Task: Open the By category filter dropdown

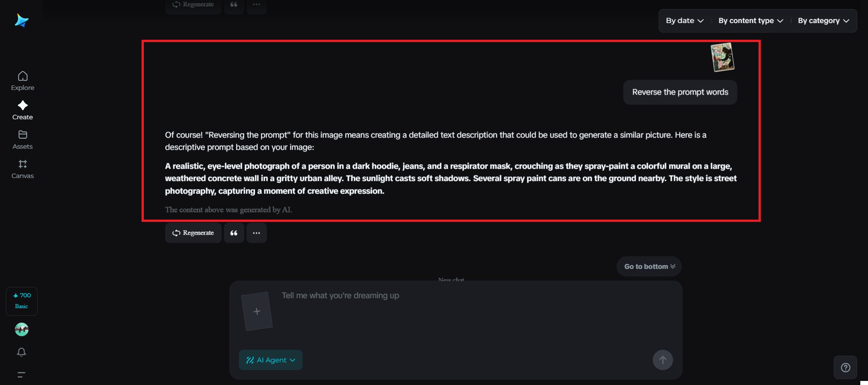Action: point(823,20)
